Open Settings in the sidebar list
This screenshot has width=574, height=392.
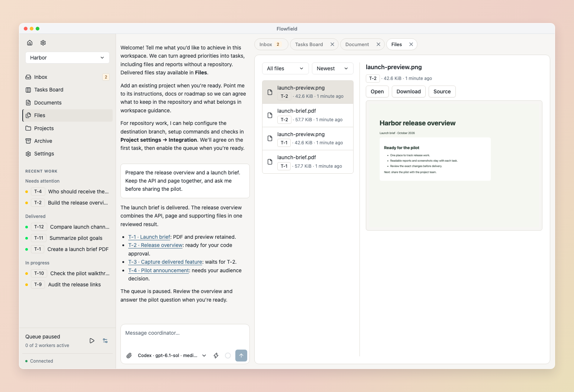tap(67, 154)
